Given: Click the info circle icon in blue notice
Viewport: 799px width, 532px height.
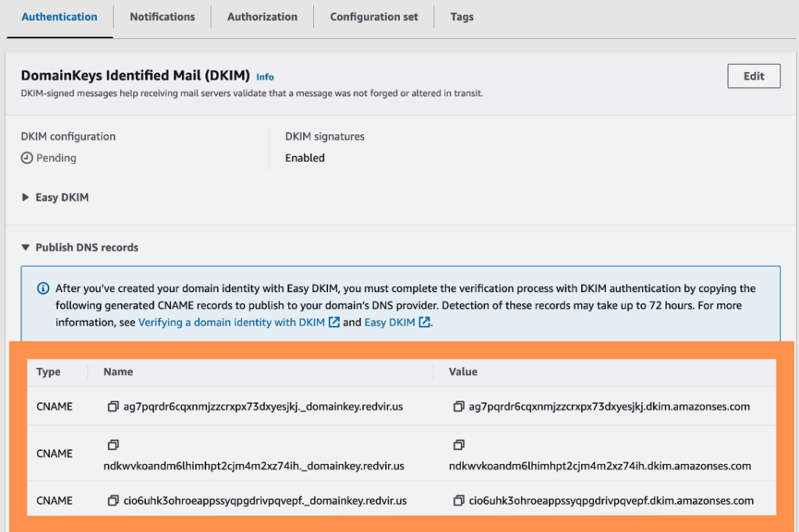Looking at the screenshot, I should point(44,288).
